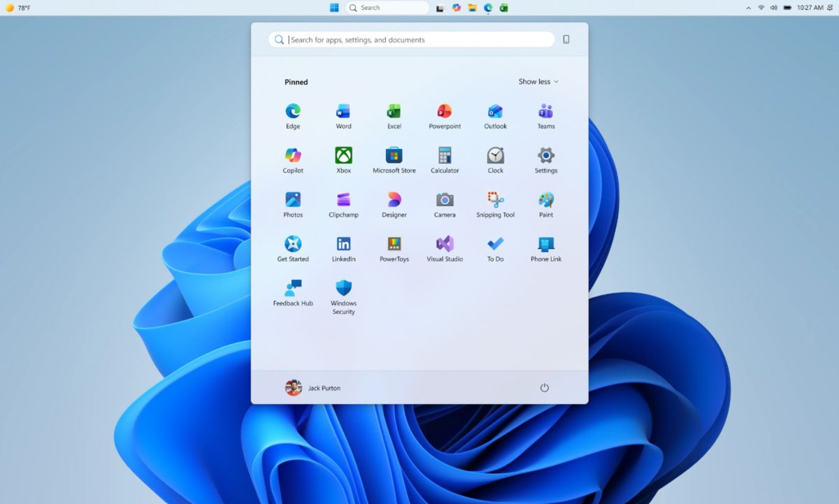
Task: Open the Camera app
Action: [445, 205]
